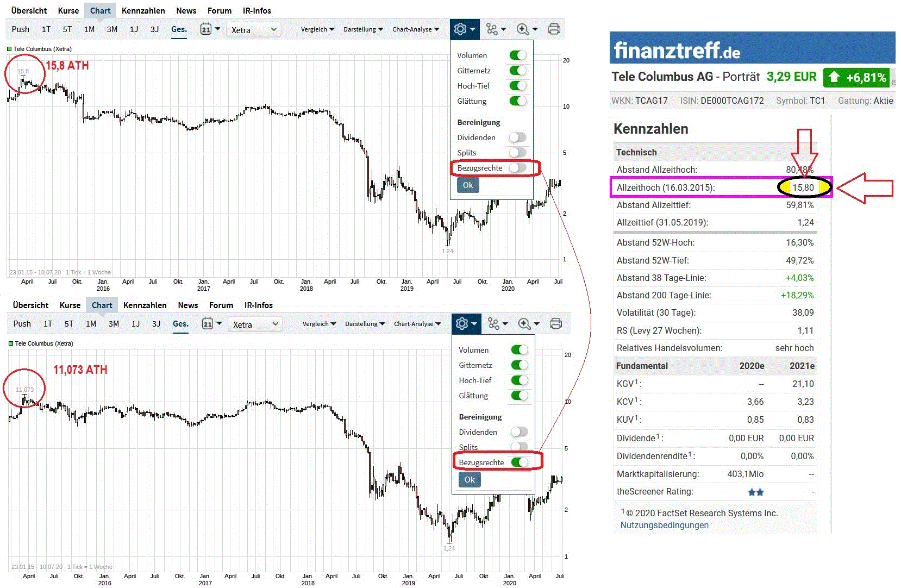
Task: Click the Tele Columbus (Xetra) legend in lower chart
Action: pos(41,343)
